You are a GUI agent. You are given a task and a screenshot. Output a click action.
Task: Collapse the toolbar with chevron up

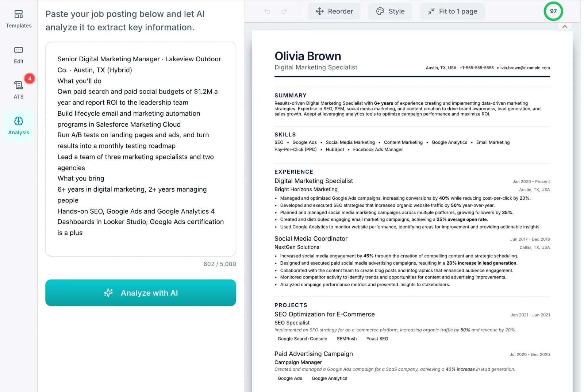[565, 27]
